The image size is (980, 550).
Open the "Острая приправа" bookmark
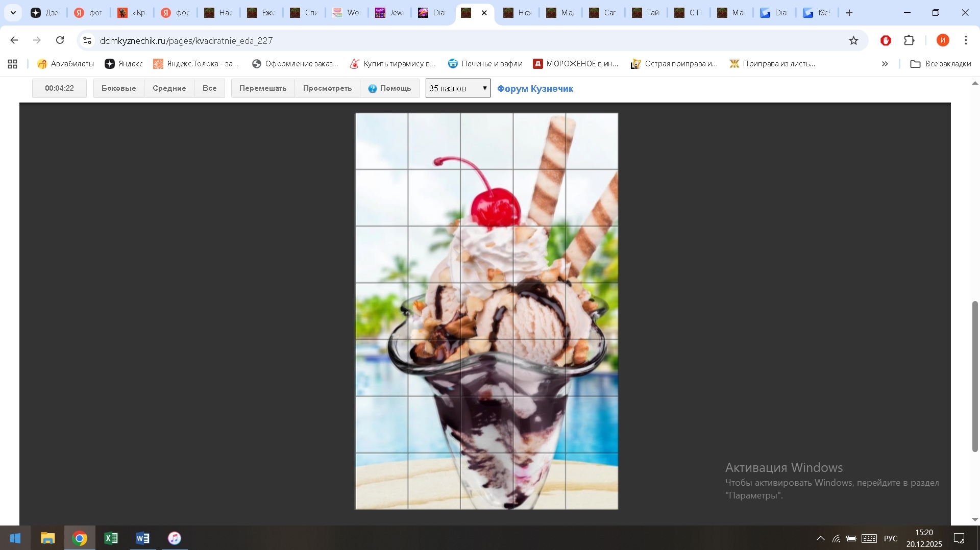[x=674, y=64]
